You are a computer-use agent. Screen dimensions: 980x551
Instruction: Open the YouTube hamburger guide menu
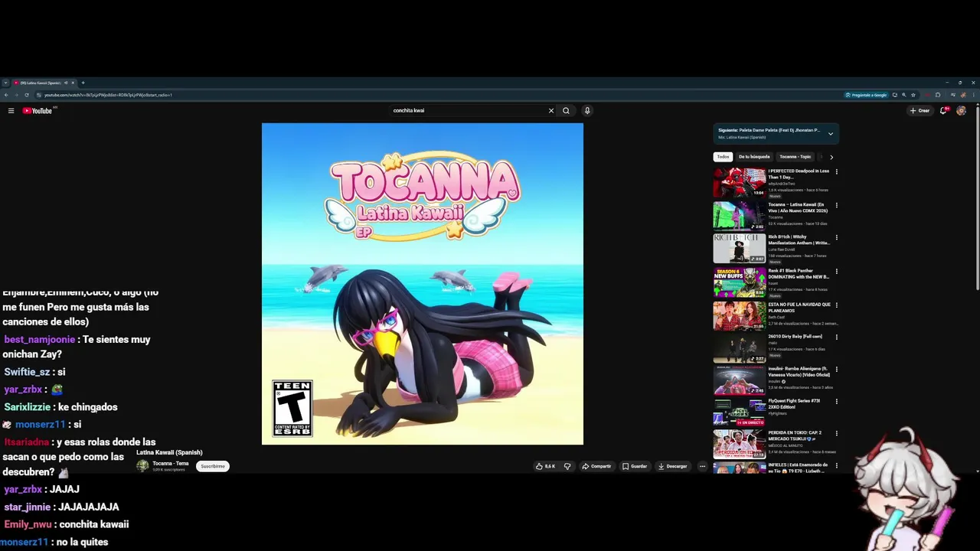pyautogui.click(x=11, y=111)
